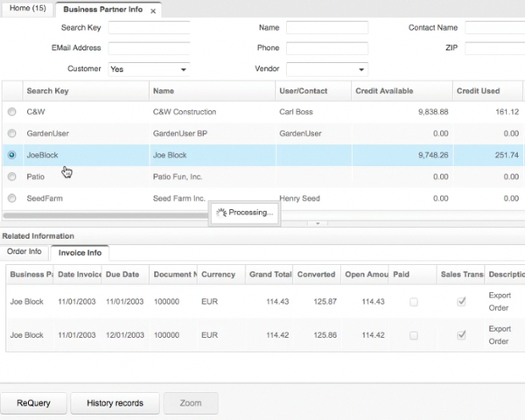Click the Phone text field
The width and height of the screenshot is (525, 420).
coord(326,48)
